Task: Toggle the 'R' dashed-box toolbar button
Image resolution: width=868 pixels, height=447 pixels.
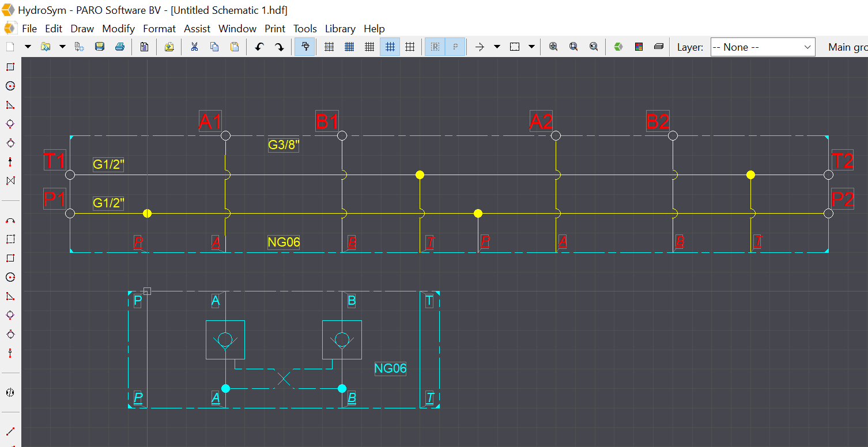Action: [x=435, y=47]
